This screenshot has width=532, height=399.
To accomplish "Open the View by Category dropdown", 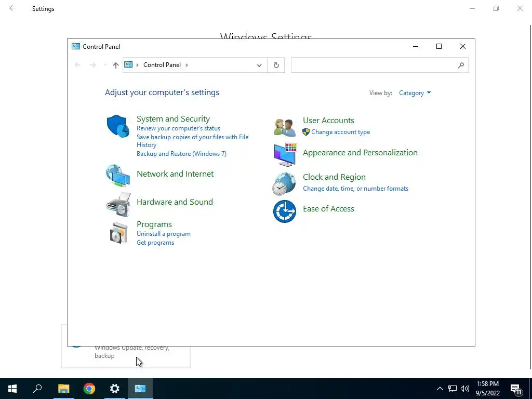I will pos(415,93).
